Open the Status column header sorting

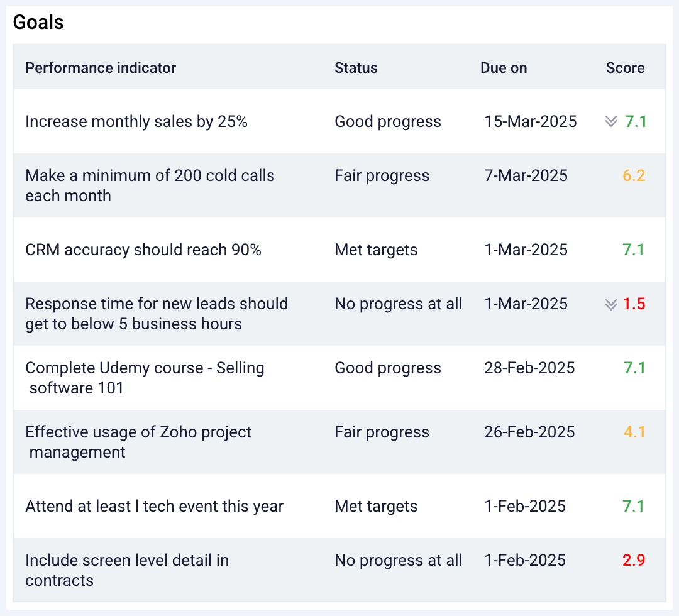point(356,68)
